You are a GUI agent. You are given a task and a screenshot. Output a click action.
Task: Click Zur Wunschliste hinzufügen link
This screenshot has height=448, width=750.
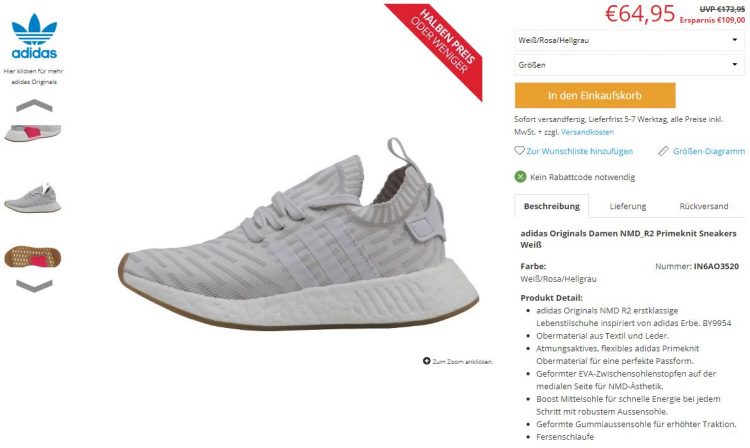tap(579, 151)
